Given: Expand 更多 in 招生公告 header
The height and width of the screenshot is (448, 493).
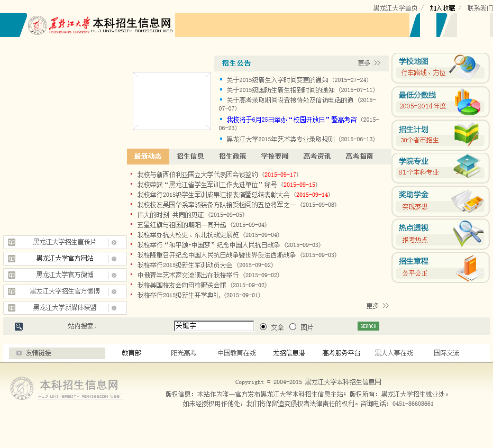Looking at the screenshot, I should pyautogui.click(x=369, y=63).
